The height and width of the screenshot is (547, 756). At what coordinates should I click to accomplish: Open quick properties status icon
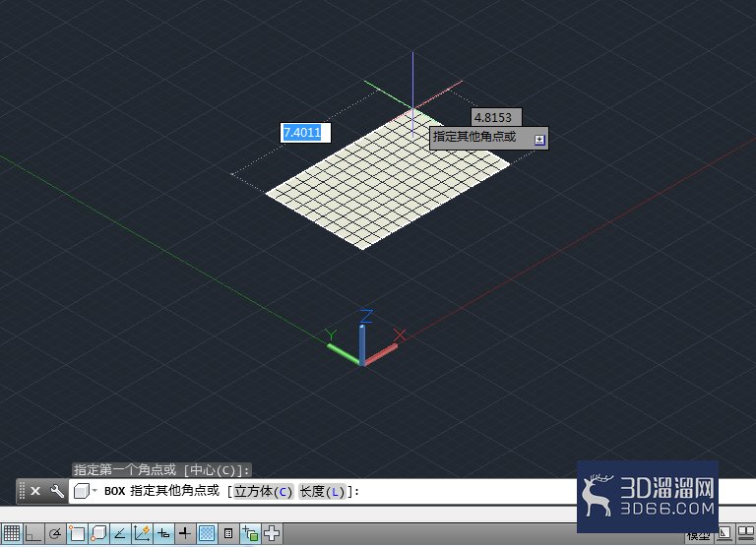pyautogui.click(x=228, y=533)
